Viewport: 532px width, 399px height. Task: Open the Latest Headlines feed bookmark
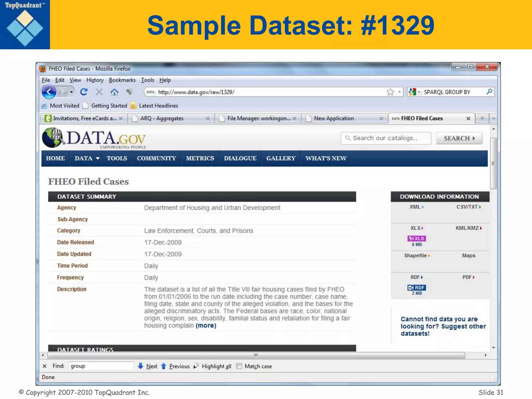click(x=154, y=106)
